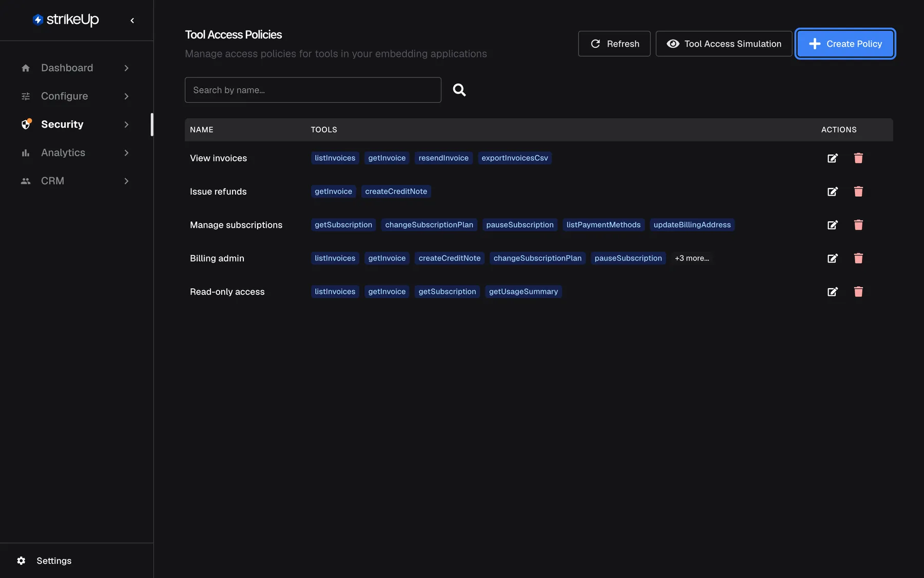Image resolution: width=924 pixels, height=578 pixels.
Task: Click the resendInvoice tool tag
Action: (444, 158)
